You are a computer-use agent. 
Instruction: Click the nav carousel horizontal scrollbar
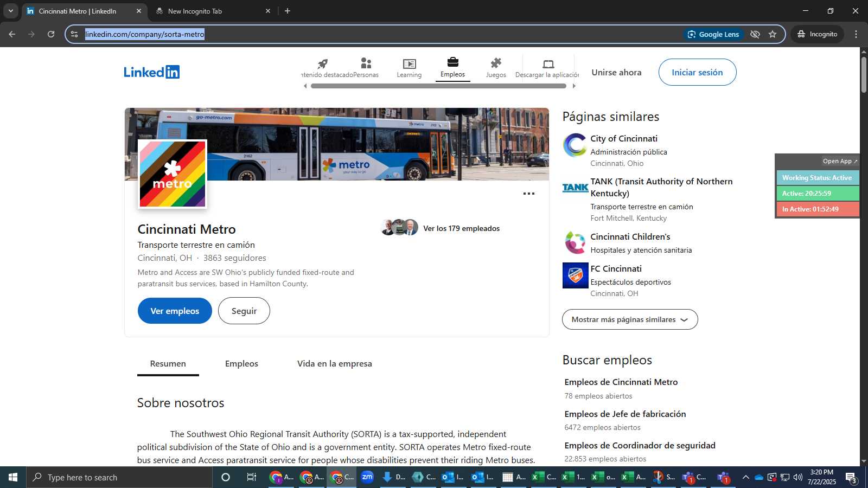click(439, 86)
